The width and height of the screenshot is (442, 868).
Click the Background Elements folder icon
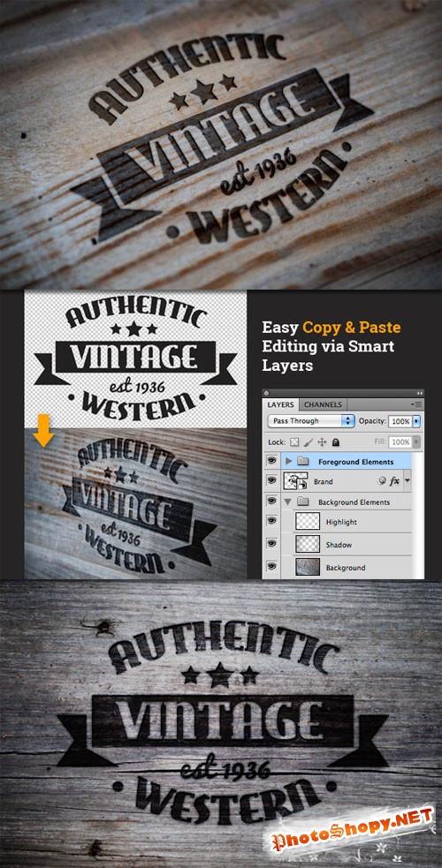click(x=302, y=502)
